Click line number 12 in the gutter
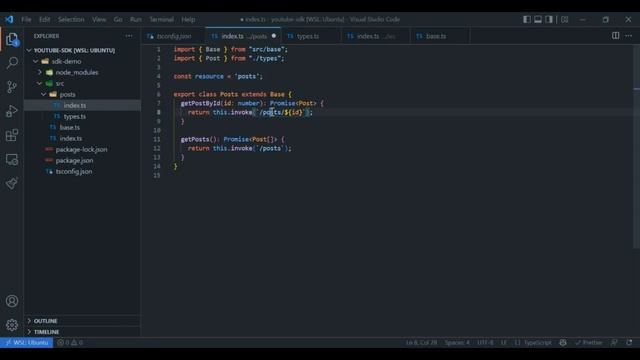This screenshot has width=640, height=360. [157, 148]
